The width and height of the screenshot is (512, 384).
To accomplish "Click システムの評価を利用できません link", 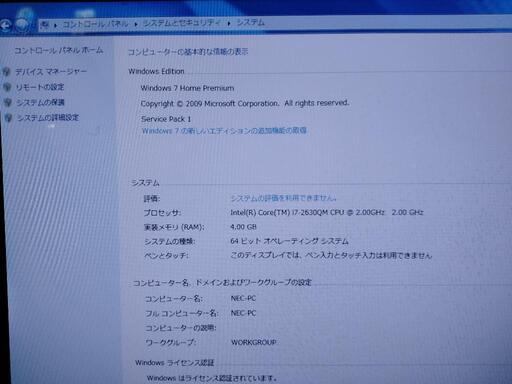I will click(x=283, y=198).
